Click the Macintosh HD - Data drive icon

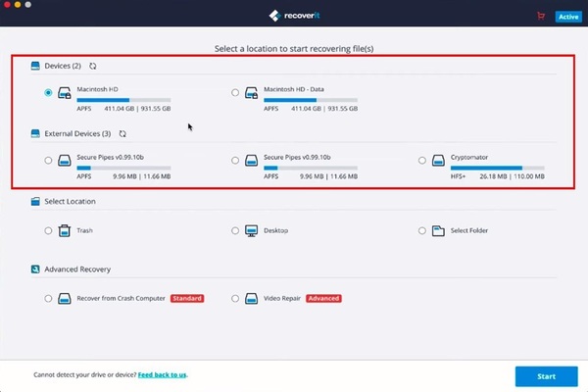[251, 93]
